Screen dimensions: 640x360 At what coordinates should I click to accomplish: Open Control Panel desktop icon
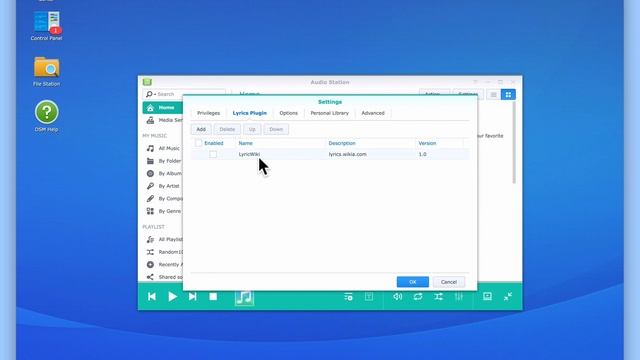click(x=47, y=26)
